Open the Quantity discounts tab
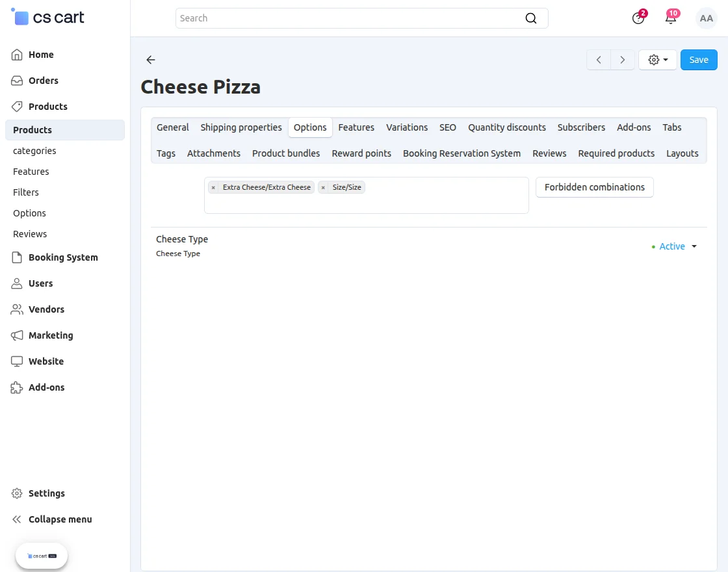The height and width of the screenshot is (572, 728). click(506, 127)
